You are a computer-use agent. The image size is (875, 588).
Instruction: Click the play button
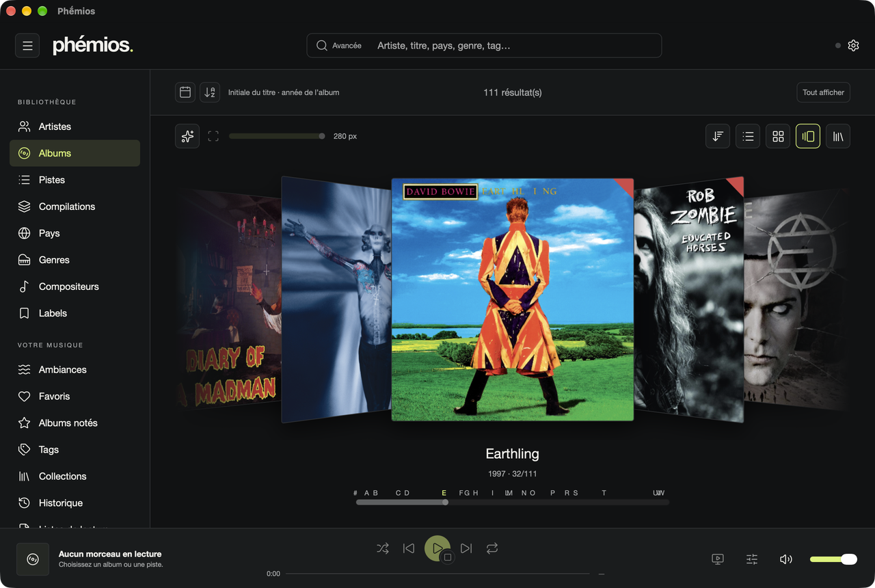click(436, 548)
